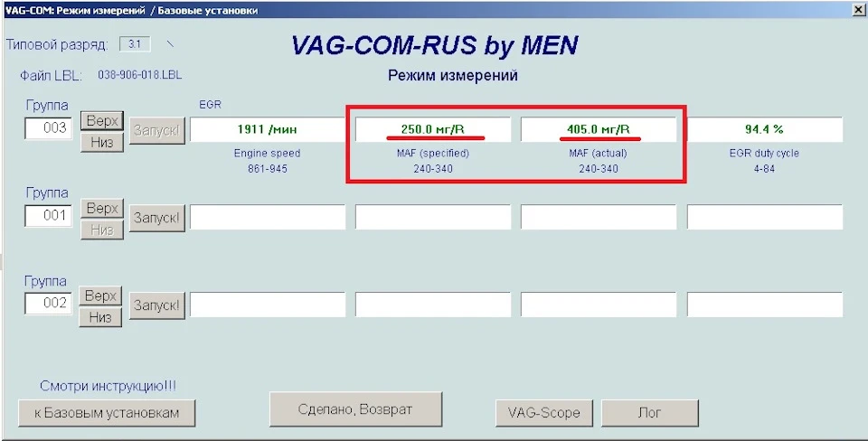Click Сделано, Возврат button
Image resolution: width=868 pixels, height=441 pixels.
tap(355, 409)
